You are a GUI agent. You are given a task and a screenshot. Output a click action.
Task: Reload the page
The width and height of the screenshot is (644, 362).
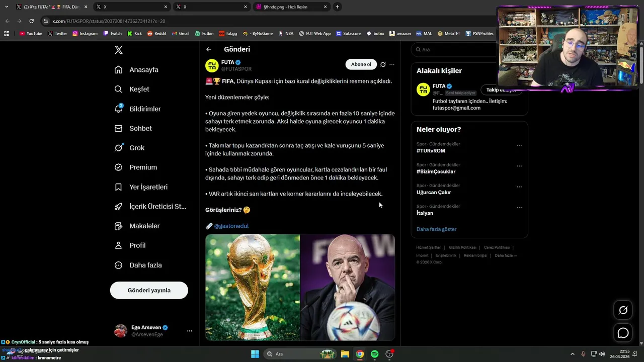click(31, 21)
